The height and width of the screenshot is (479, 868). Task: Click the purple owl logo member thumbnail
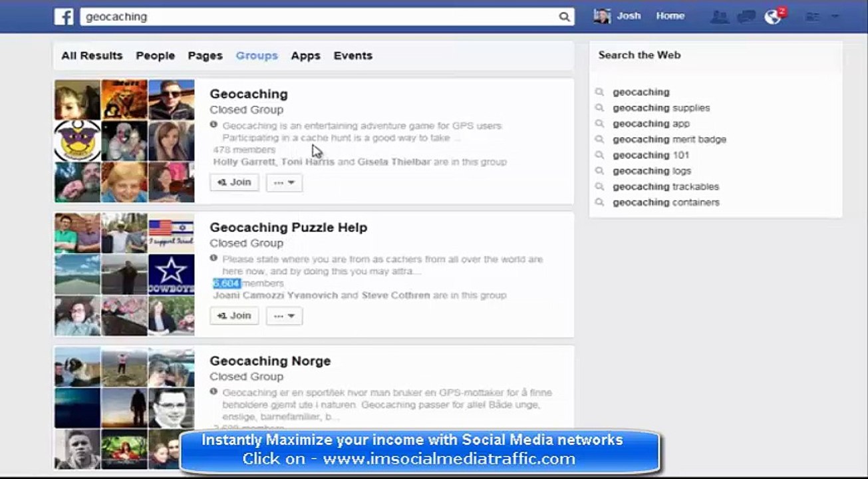point(77,141)
